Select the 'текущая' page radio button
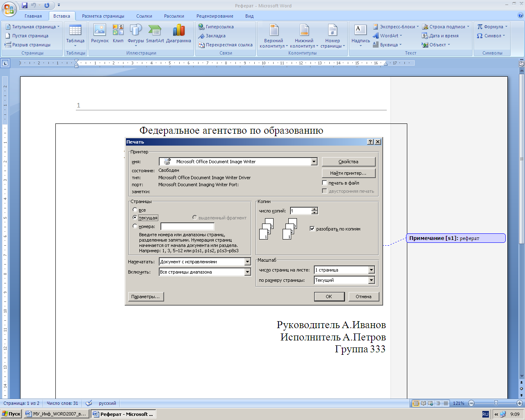This screenshot has width=525, height=420. 135,218
